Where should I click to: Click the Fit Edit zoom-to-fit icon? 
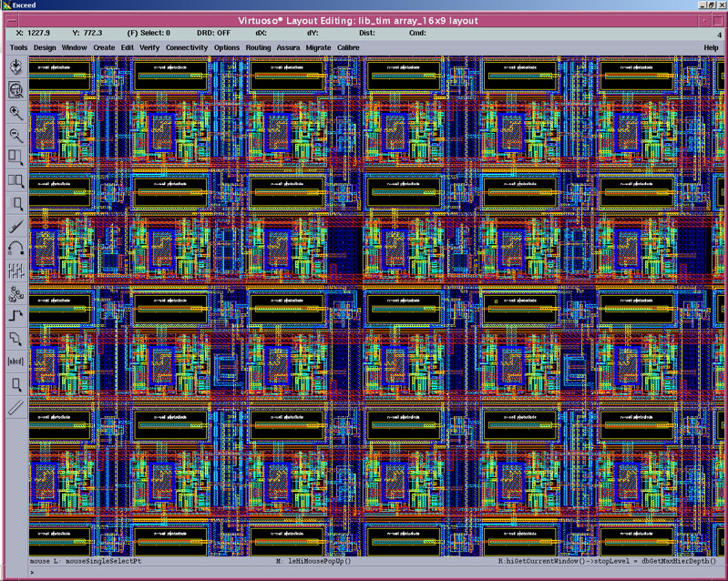pos(15,90)
